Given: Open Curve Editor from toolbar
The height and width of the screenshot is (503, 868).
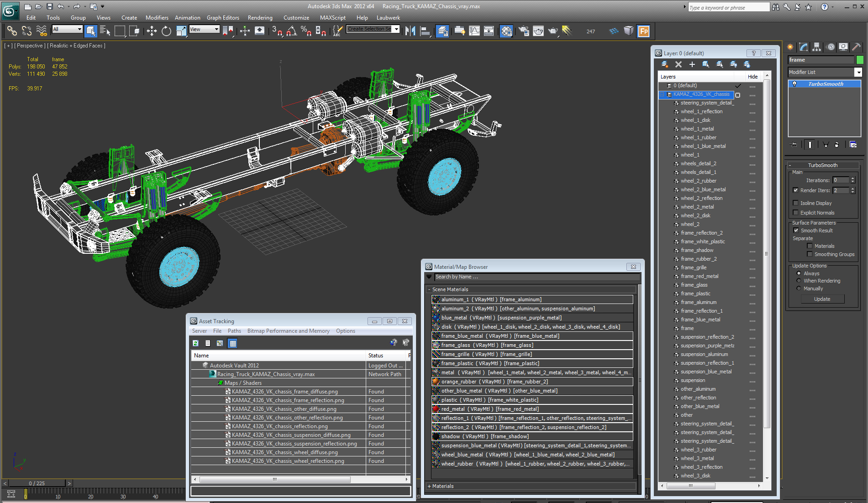Looking at the screenshot, I should (474, 31).
